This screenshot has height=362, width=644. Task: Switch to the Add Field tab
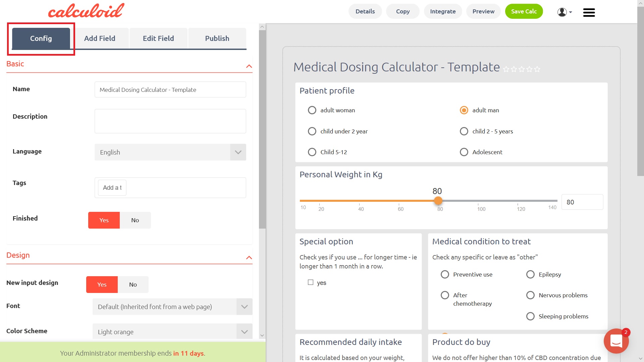tap(100, 38)
